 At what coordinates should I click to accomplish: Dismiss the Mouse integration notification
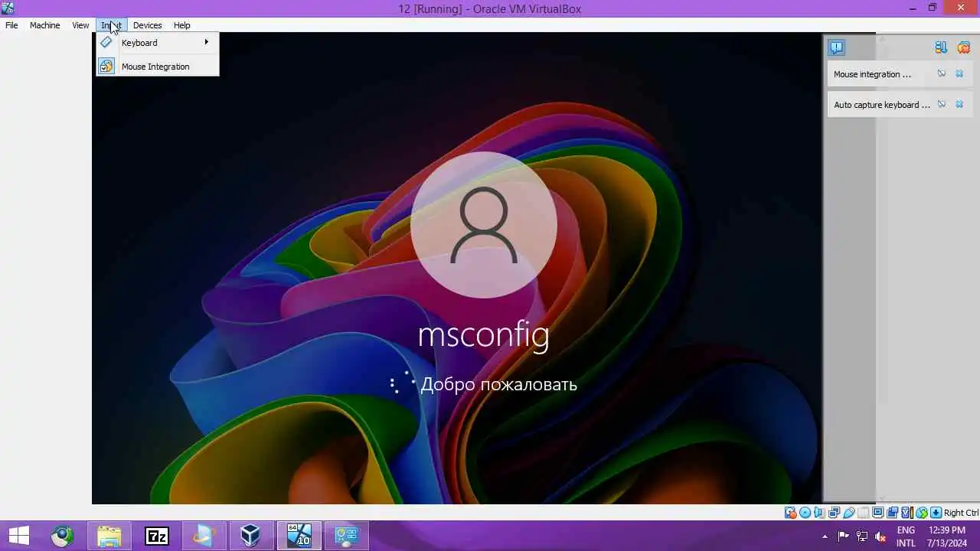[959, 74]
